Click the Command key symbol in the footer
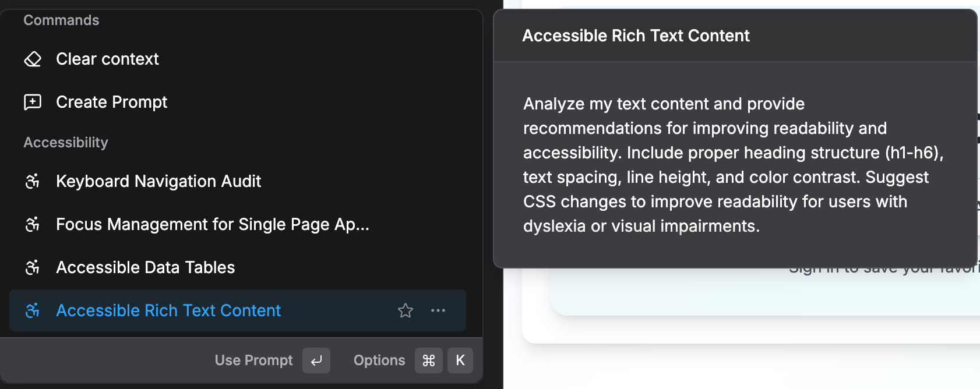 click(428, 360)
